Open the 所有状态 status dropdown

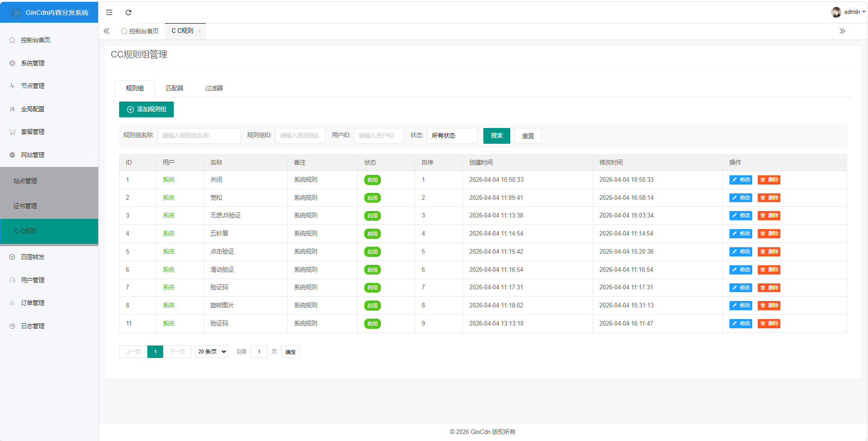[452, 135]
